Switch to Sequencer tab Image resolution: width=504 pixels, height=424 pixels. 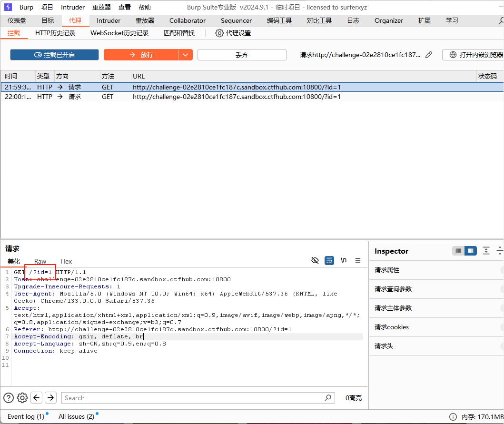click(236, 20)
